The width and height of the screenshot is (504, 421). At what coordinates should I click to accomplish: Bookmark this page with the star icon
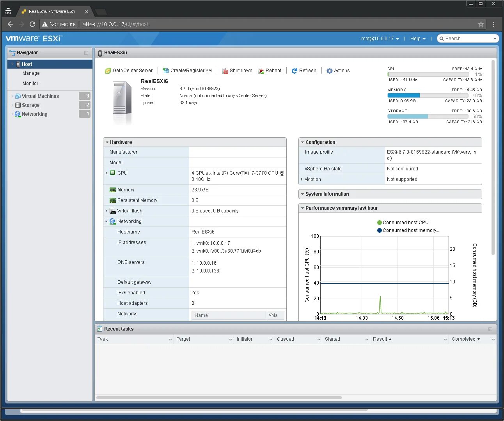pyautogui.click(x=481, y=24)
